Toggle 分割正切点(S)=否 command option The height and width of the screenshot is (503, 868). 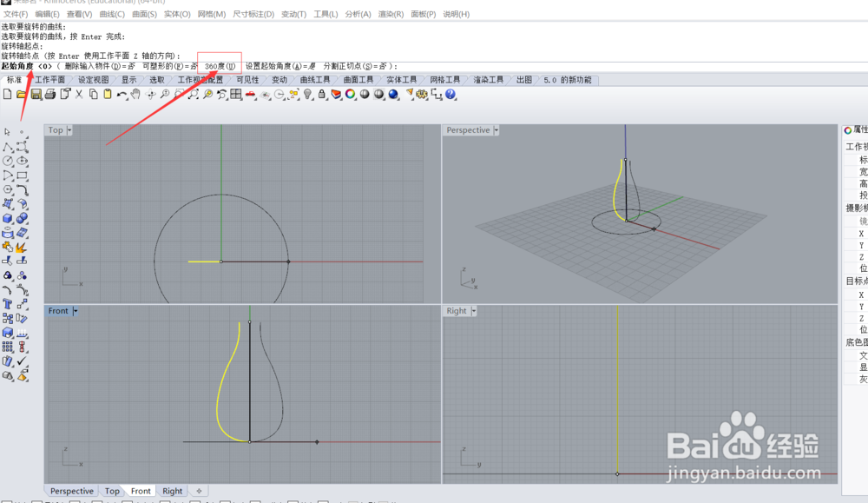click(355, 66)
